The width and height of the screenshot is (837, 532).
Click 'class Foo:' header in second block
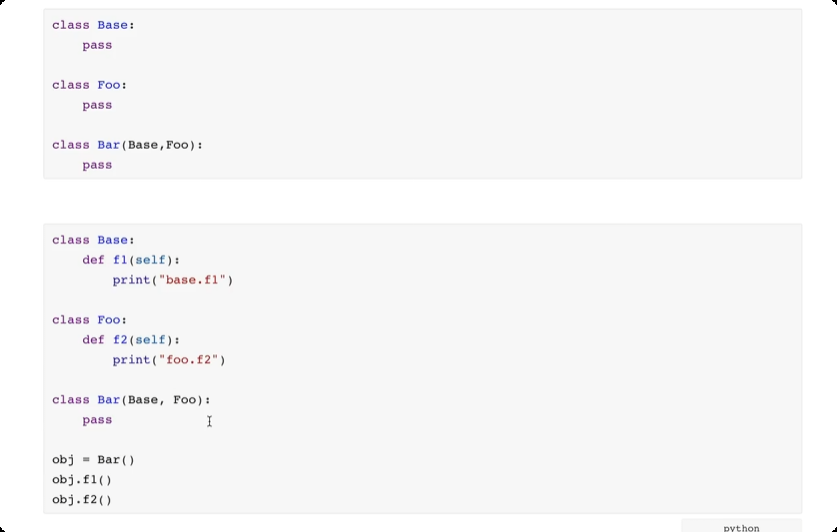tap(89, 320)
